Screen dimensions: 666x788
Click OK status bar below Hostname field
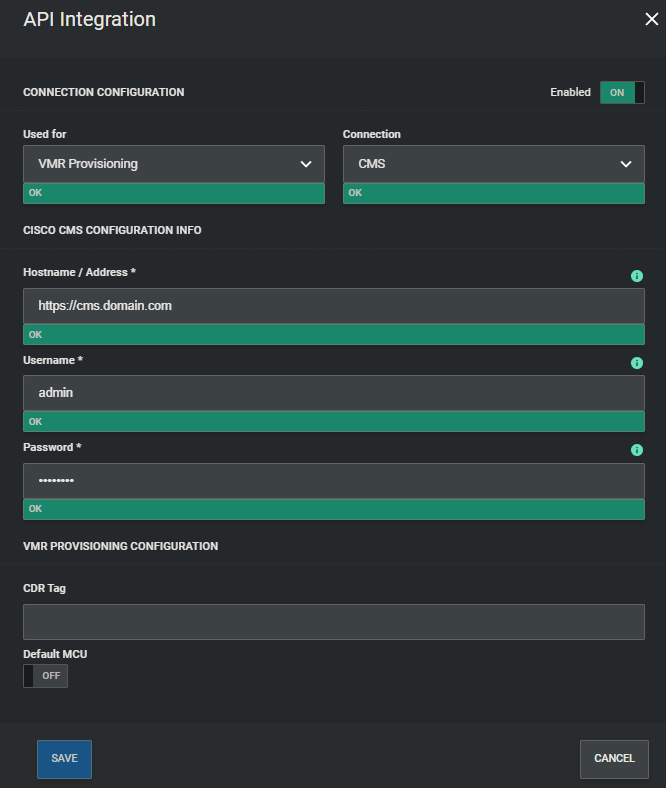pos(333,335)
